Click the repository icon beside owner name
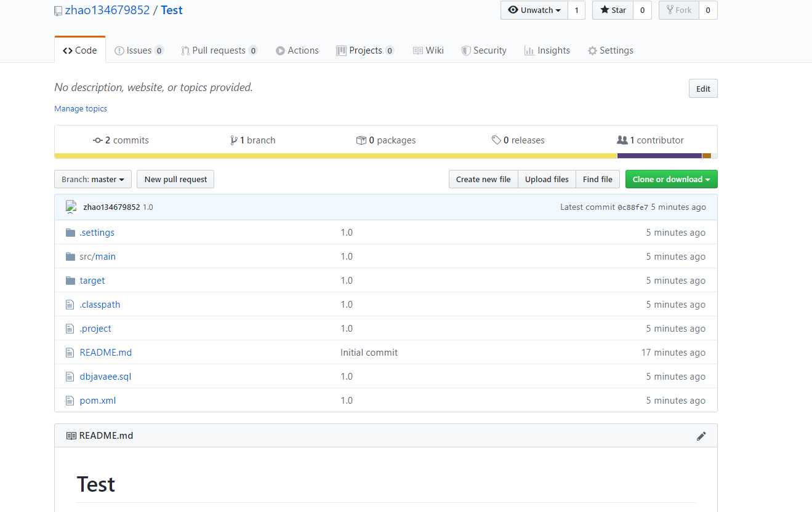This screenshot has height=512, width=812. click(x=58, y=10)
